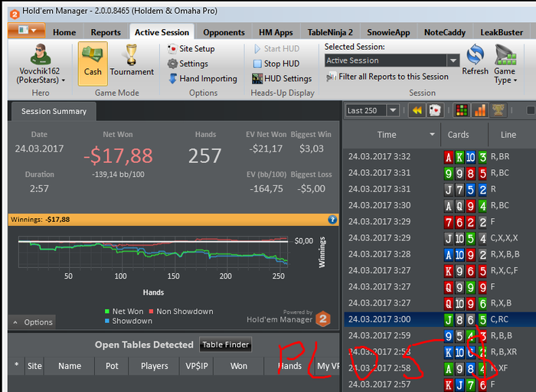Select the hand at 24.03.2017 3:28

[x=440, y=254]
